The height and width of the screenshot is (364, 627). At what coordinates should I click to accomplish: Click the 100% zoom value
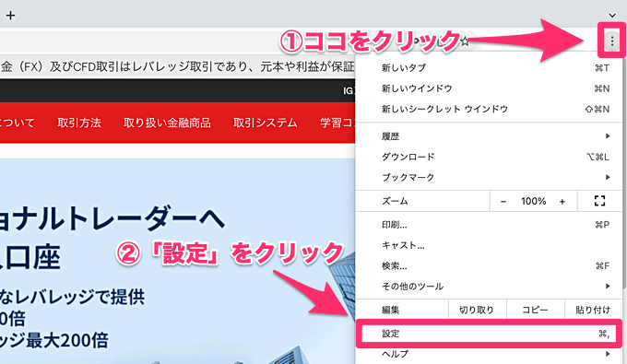click(533, 201)
